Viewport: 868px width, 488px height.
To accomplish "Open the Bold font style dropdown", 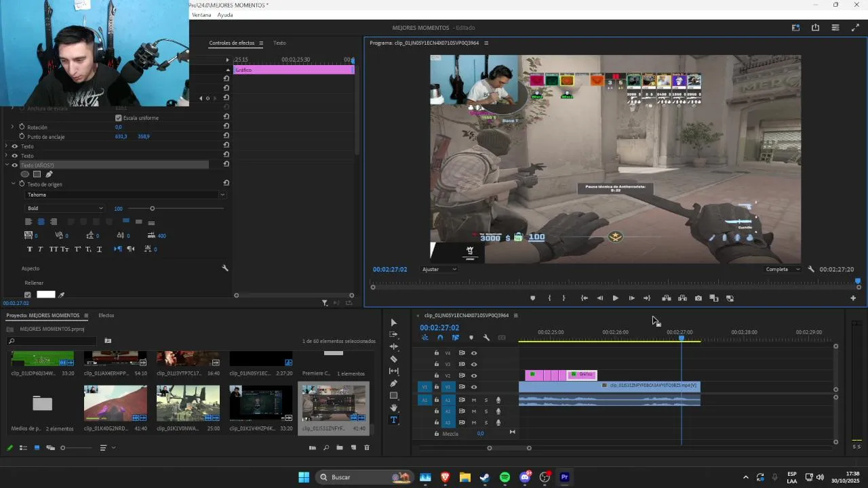I will point(64,209).
